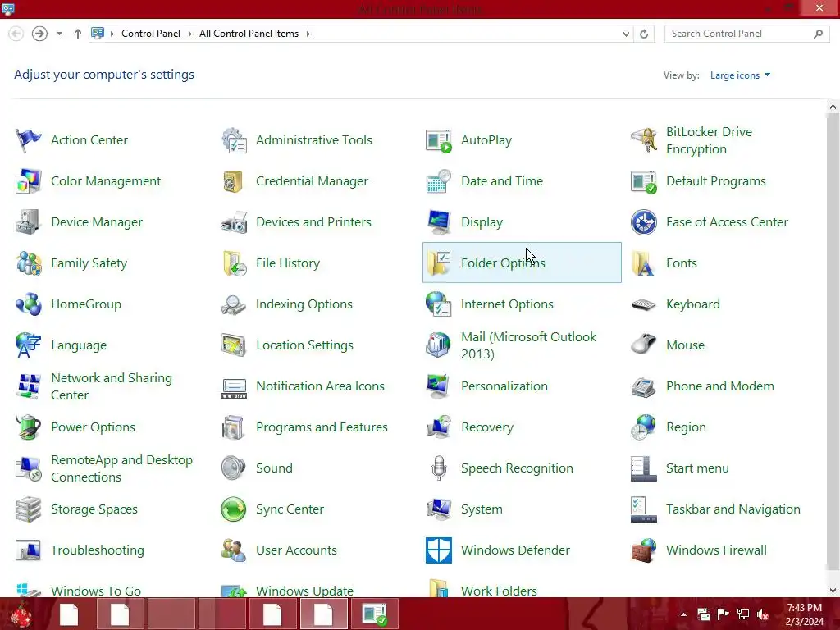Open the Personalization link

(504, 386)
